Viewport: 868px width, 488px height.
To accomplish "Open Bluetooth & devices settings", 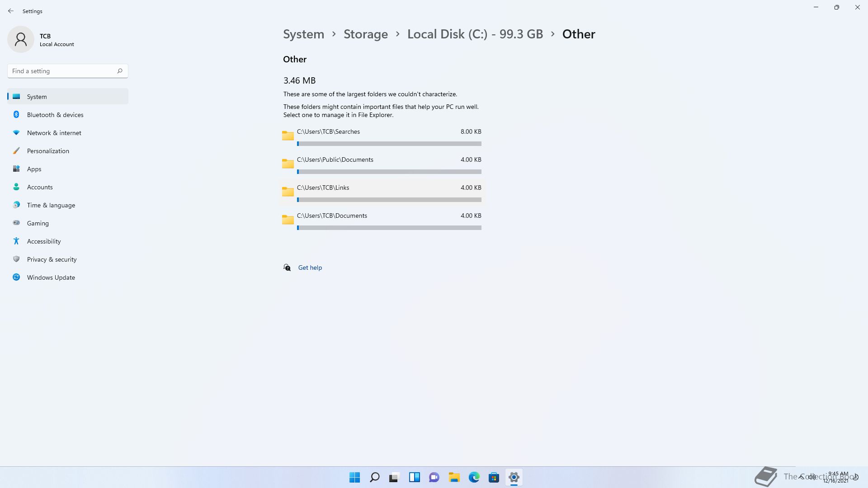I will 55,115.
